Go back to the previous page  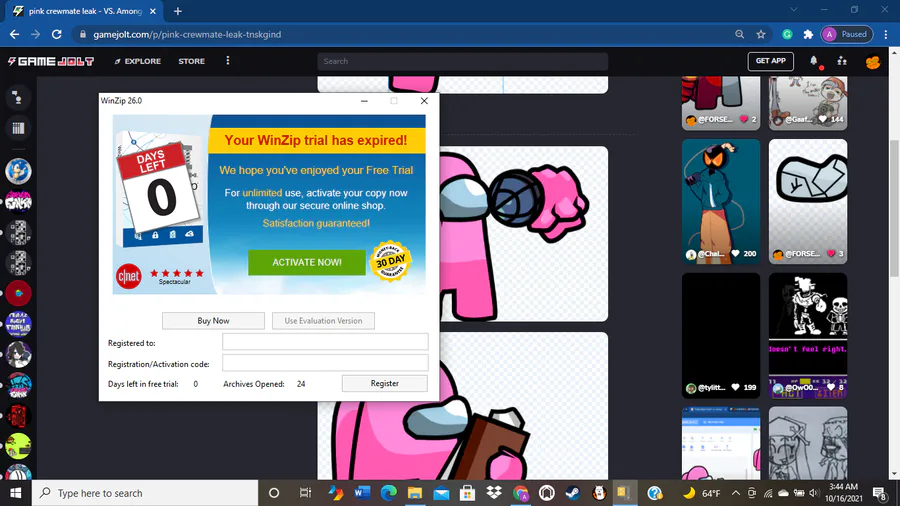[14, 34]
